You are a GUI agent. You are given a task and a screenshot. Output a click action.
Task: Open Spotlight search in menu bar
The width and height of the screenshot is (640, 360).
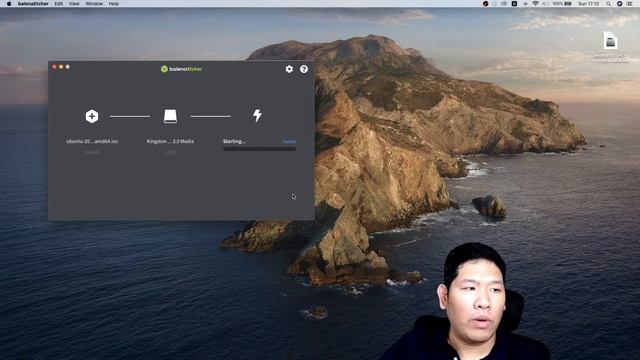pyautogui.click(x=608, y=4)
